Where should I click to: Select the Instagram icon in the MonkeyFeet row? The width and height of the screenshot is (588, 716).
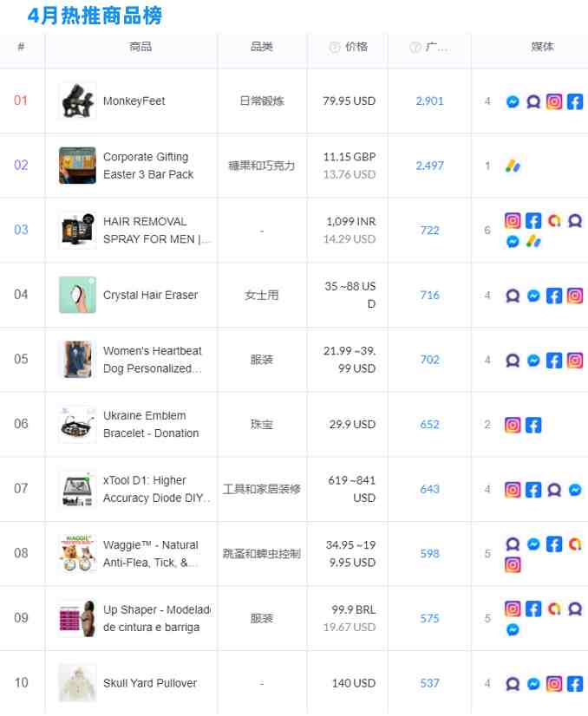(x=554, y=101)
